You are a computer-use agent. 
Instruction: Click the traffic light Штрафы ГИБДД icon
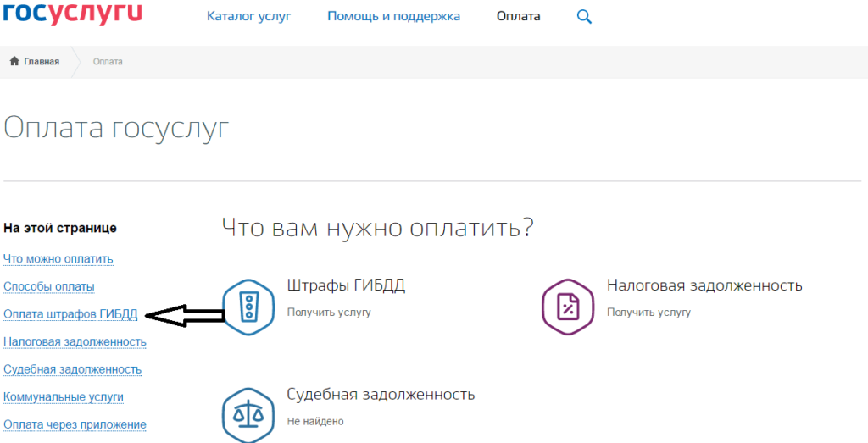click(248, 307)
